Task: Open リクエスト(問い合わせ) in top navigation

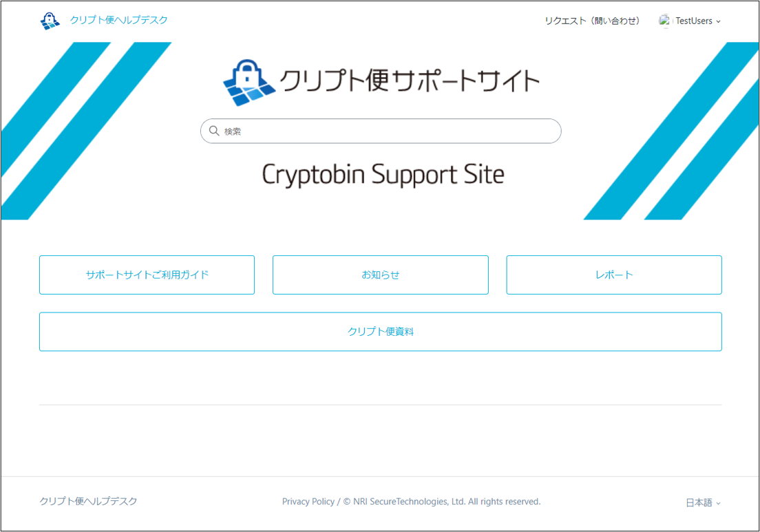Action: 592,21
